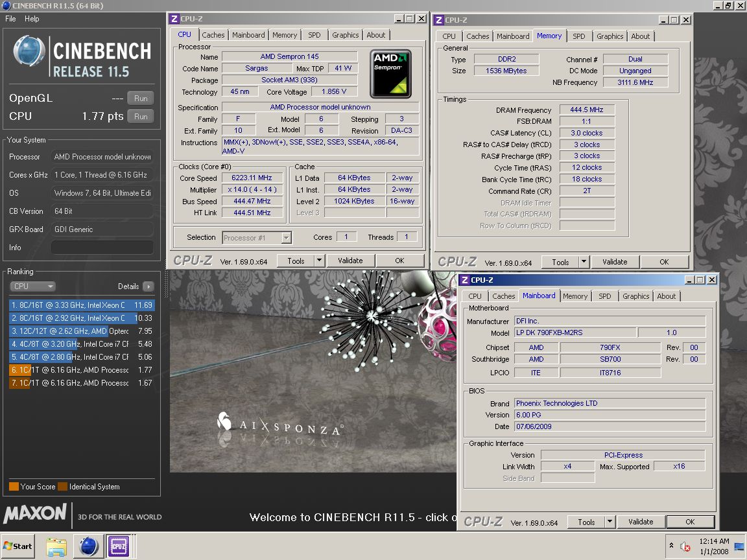Click the volume icon in the system tray
Viewport: 747px width, 560px height.
point(685,546)
